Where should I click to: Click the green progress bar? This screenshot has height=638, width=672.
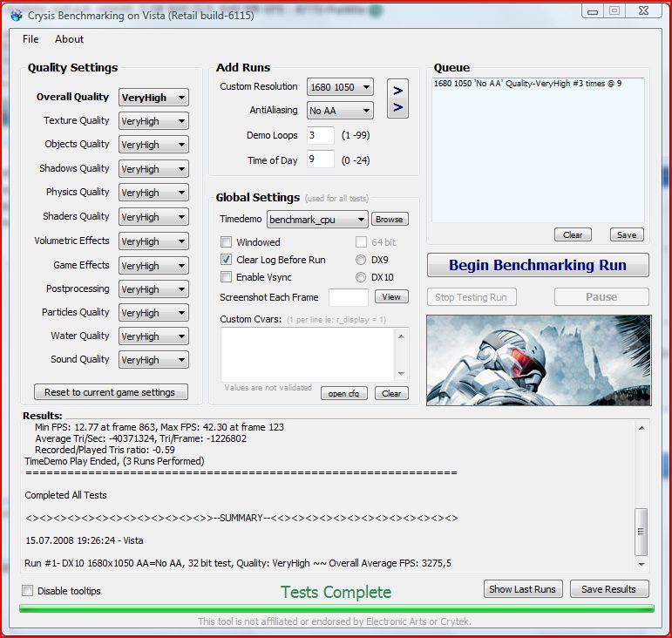(336, 609)
